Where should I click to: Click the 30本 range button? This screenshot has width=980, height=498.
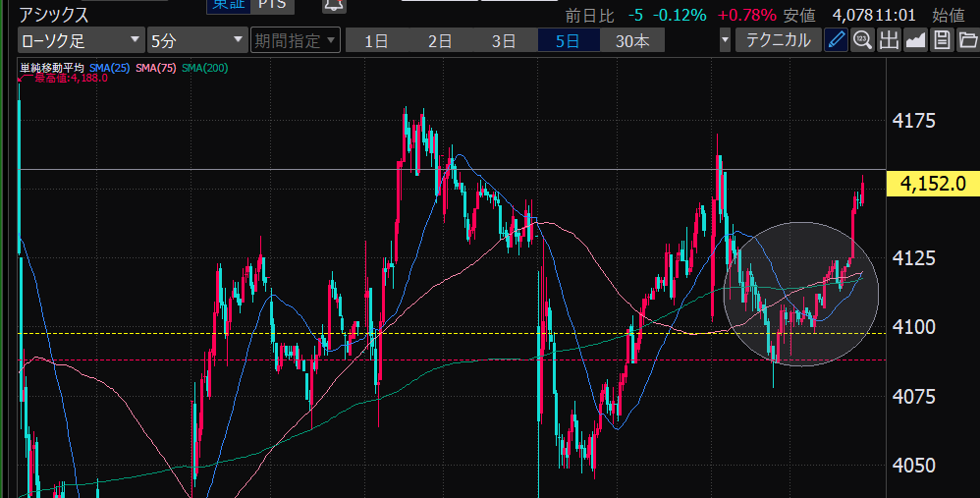[x=632, y=40]
